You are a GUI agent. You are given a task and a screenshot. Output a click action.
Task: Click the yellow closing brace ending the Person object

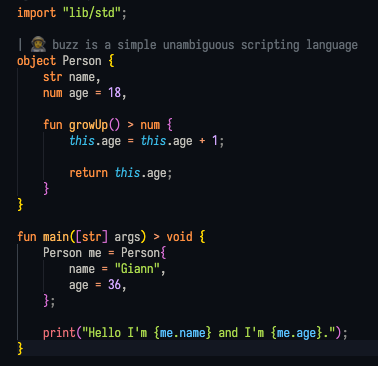[x=20, y=204]
